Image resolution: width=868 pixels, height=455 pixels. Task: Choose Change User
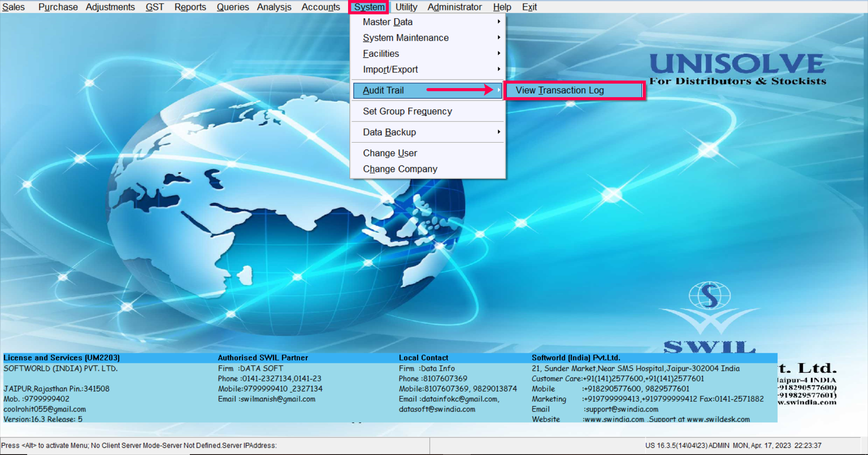tap(428, 153)
